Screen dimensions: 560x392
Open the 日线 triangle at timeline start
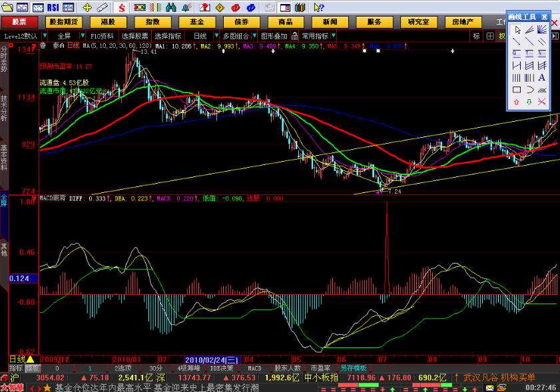tap(31, 359)
